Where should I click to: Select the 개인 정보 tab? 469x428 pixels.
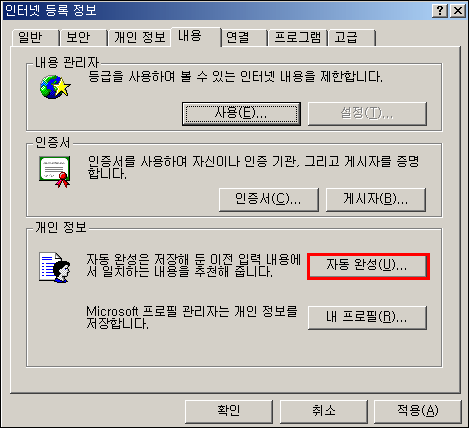[x=140, y=37]
